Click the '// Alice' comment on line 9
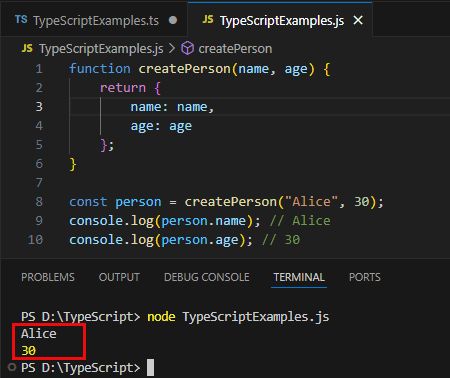Viewport: 450px width, 378px height. pos(300,221)
